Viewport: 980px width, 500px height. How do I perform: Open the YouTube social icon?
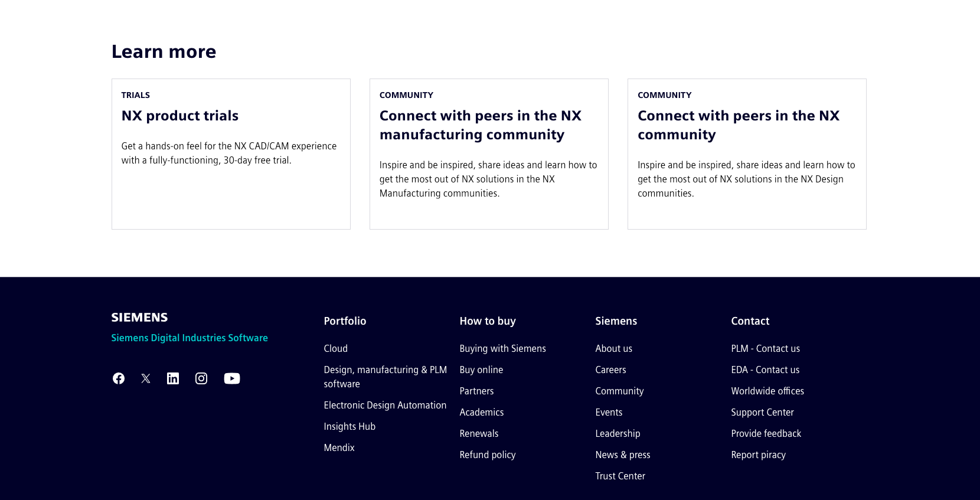[x=232, y=378]
